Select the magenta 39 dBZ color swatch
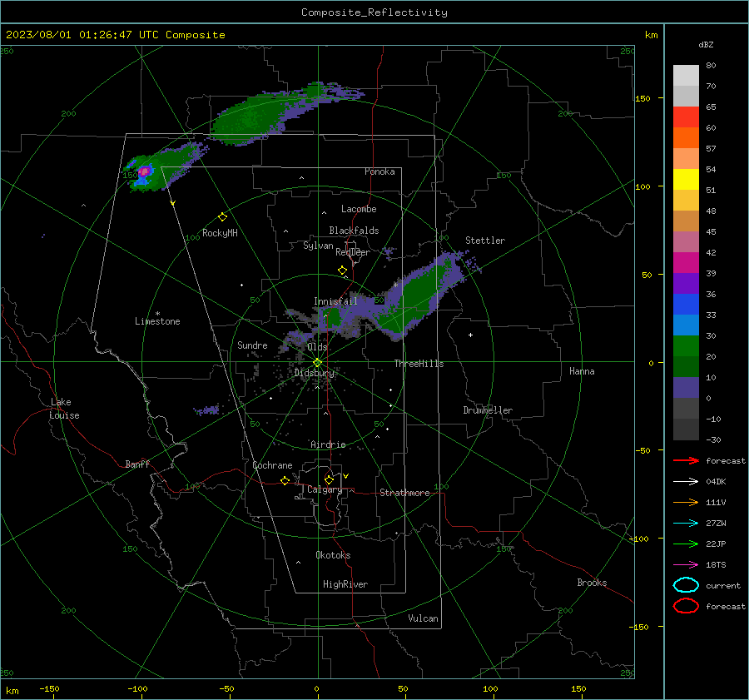The height and width of the screenshot is (700, 749). pos(686,263)
